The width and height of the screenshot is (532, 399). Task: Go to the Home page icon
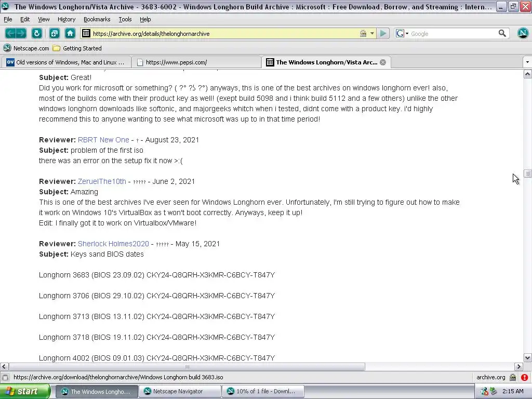[70, 33]
